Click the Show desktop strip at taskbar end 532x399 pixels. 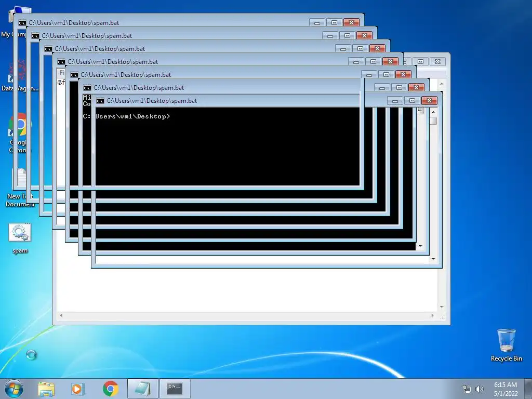click(x=529, y=389)
